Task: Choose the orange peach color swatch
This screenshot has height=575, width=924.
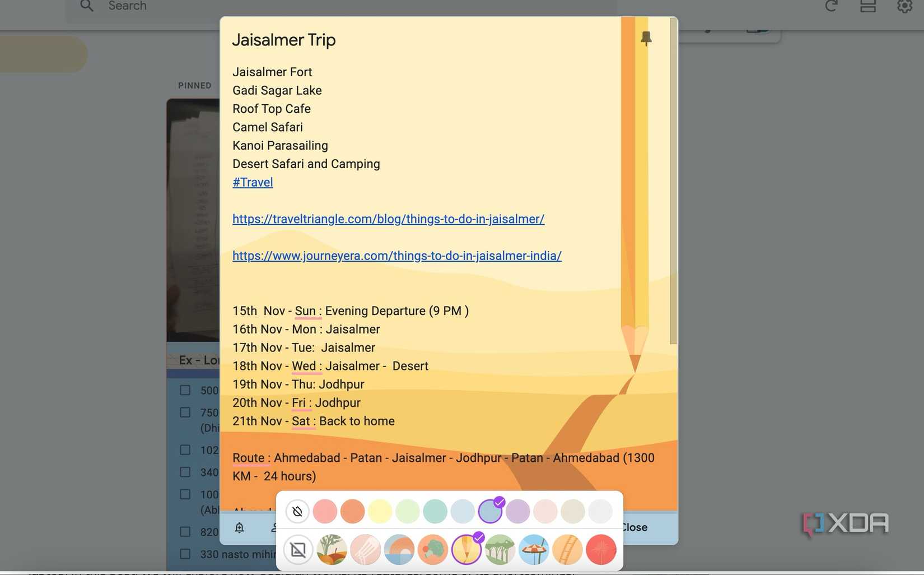Action: pyautogui.click(x=352, y=511)
